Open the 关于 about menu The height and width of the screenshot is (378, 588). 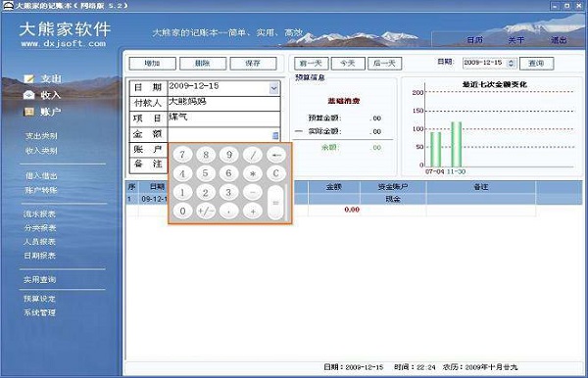pos(516,40)
